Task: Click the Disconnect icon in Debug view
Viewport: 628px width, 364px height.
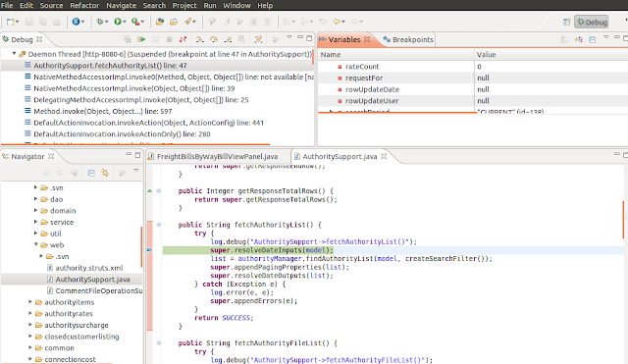Action: coord(183,39)
